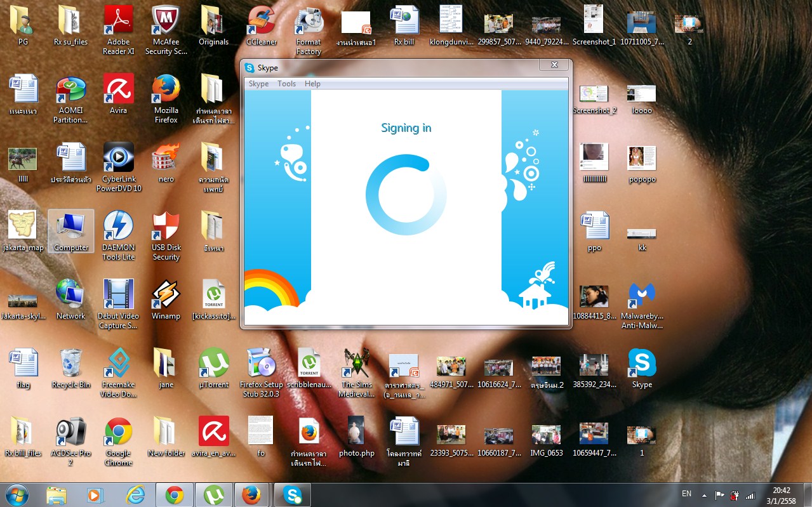
Task: Select the CCleaner desktop shortcut
Action: (x=262, y=26)
